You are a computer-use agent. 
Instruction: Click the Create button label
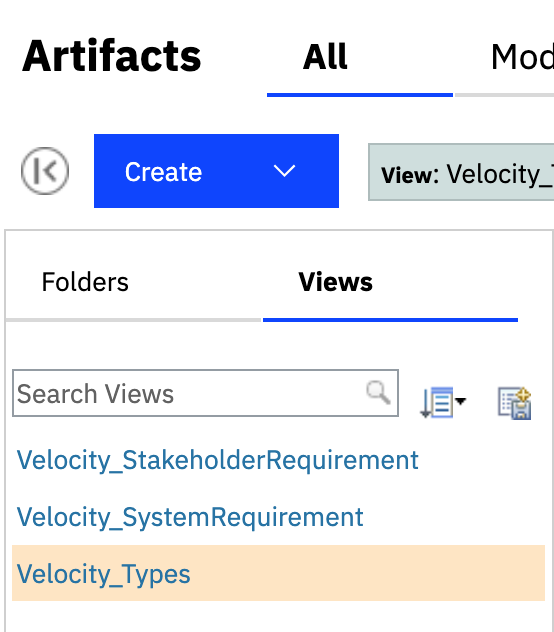[163, 172]
